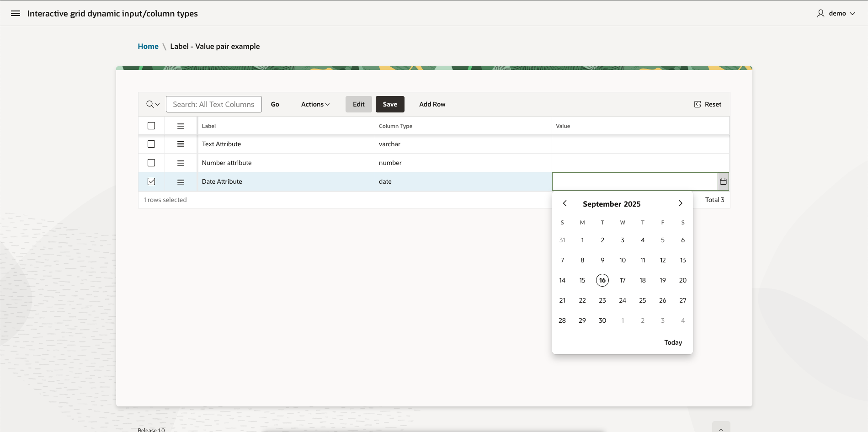Click the header row actions menu icon
Screen dimensions: 868x432
[x=181, y=126]
